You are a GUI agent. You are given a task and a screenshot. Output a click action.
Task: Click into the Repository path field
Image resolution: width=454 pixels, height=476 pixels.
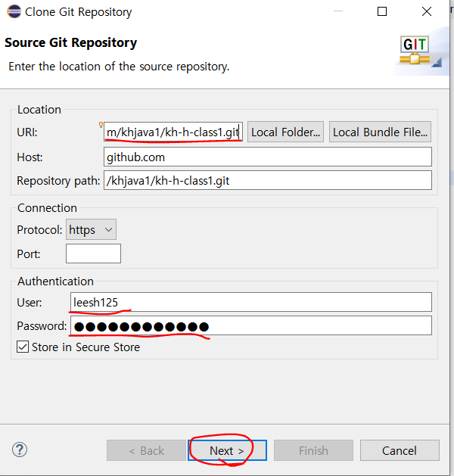click(268, 180)
